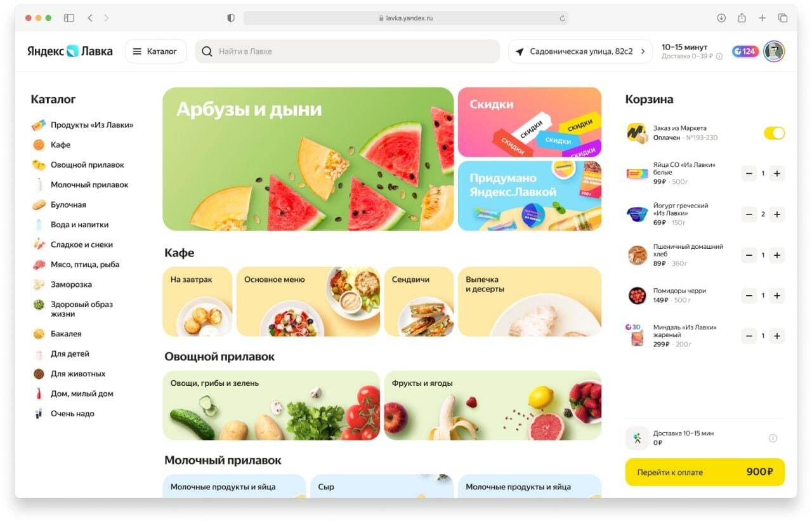The height and width of the screenshot is (523, 812).
Task: Click the Safari share icon
Action: tap(742, 18)
